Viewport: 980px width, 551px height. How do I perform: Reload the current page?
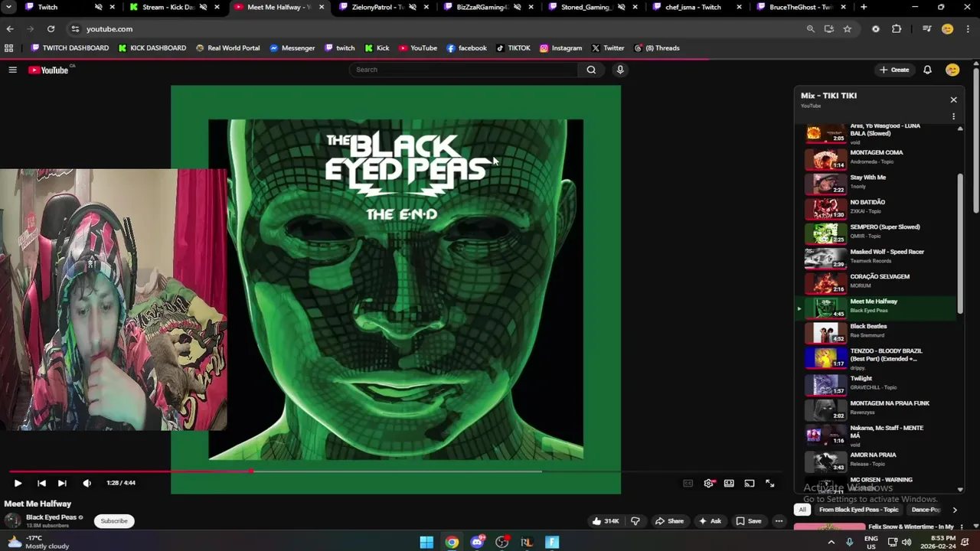click(x=51, y=29)
